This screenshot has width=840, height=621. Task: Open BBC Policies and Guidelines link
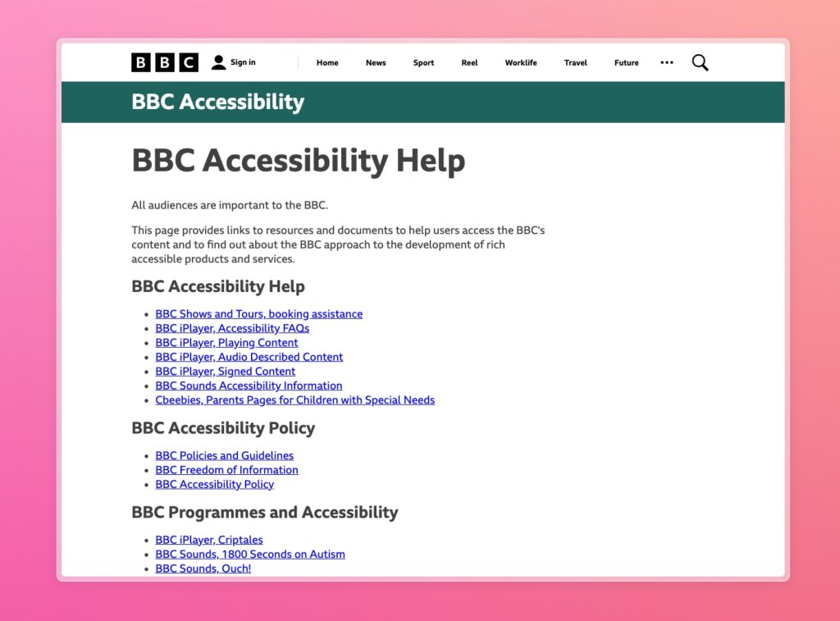pos(225,455)
